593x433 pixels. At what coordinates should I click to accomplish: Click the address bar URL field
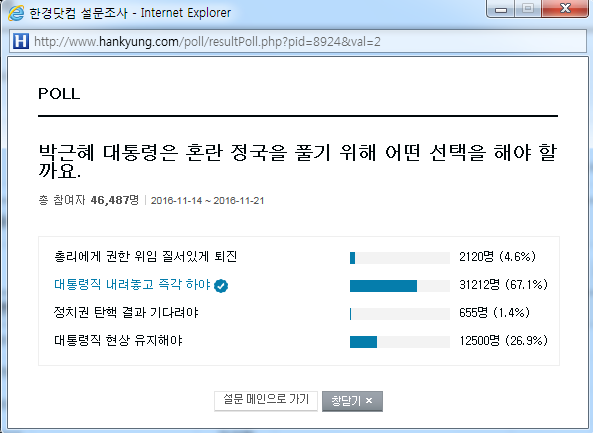point(298,41)
